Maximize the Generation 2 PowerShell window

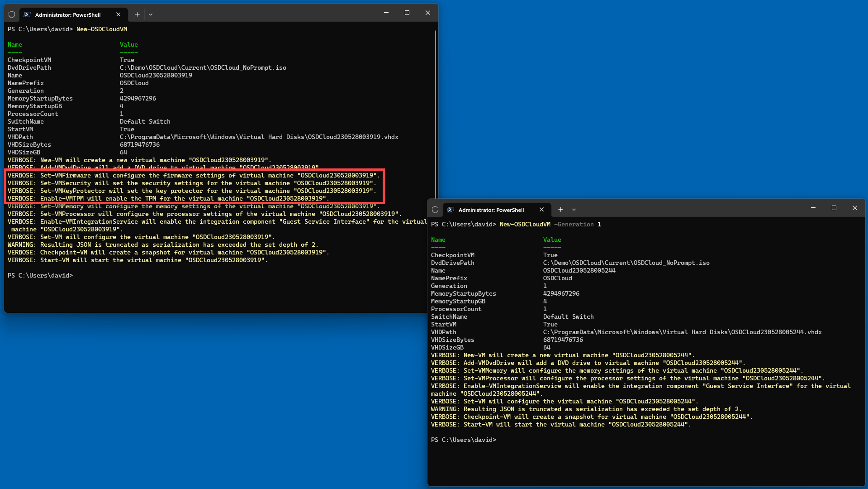[407, 13]
